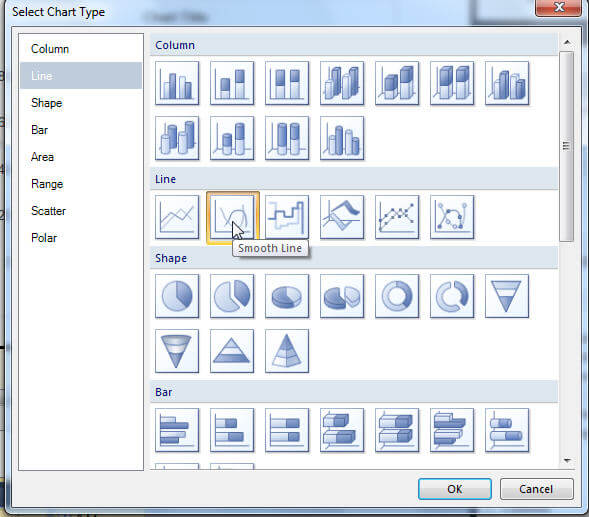This screenshot has height=517, width=589.
Task: Choose the Doughnut chart icon
Action: 397,296
